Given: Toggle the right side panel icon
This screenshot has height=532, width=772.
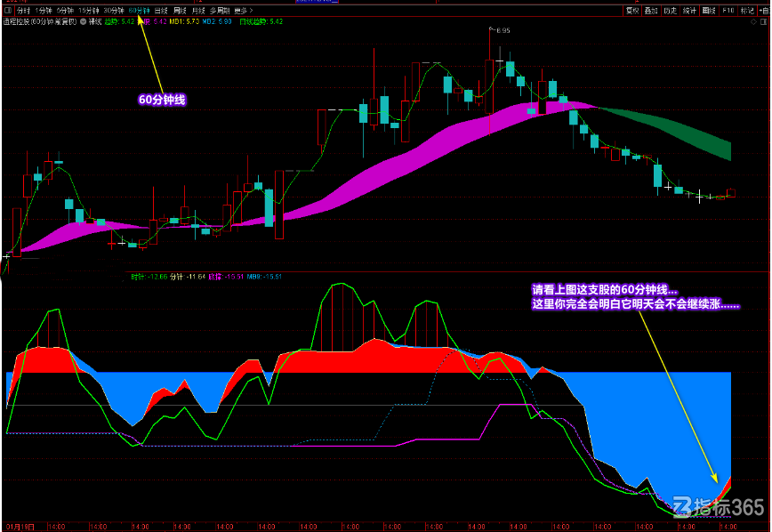Looking at the screenshot, I should click(764, 21).
